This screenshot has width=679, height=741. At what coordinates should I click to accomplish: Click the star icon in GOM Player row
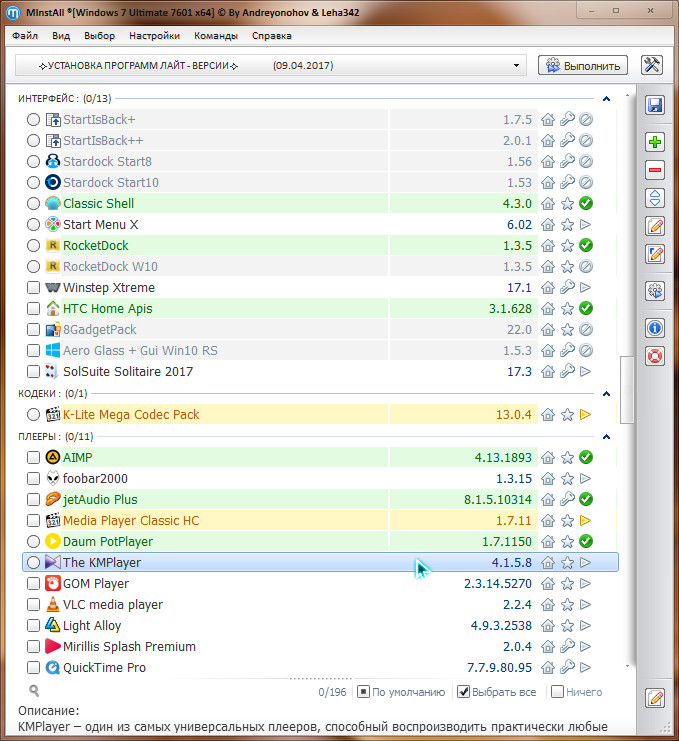pyautogui.click(x=567, y=584)
